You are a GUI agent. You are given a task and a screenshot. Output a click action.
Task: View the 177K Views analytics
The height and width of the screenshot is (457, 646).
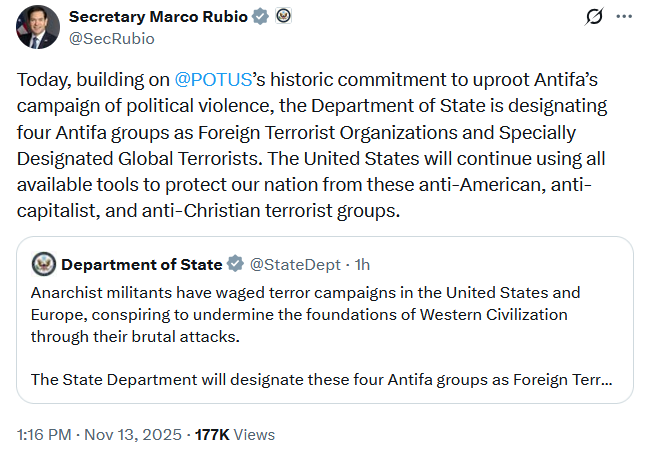coord(235,435)
